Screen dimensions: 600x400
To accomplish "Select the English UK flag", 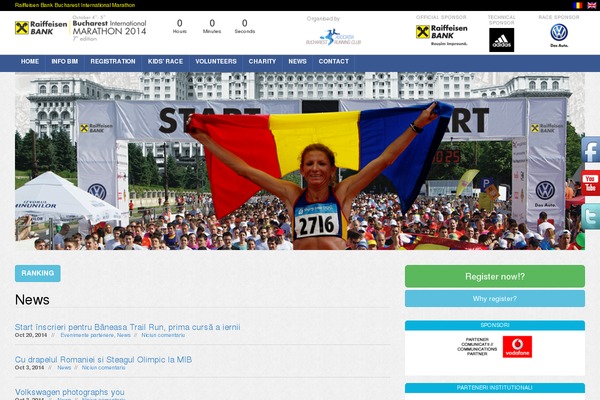I will pyautogui.click(x=591, y=5).
